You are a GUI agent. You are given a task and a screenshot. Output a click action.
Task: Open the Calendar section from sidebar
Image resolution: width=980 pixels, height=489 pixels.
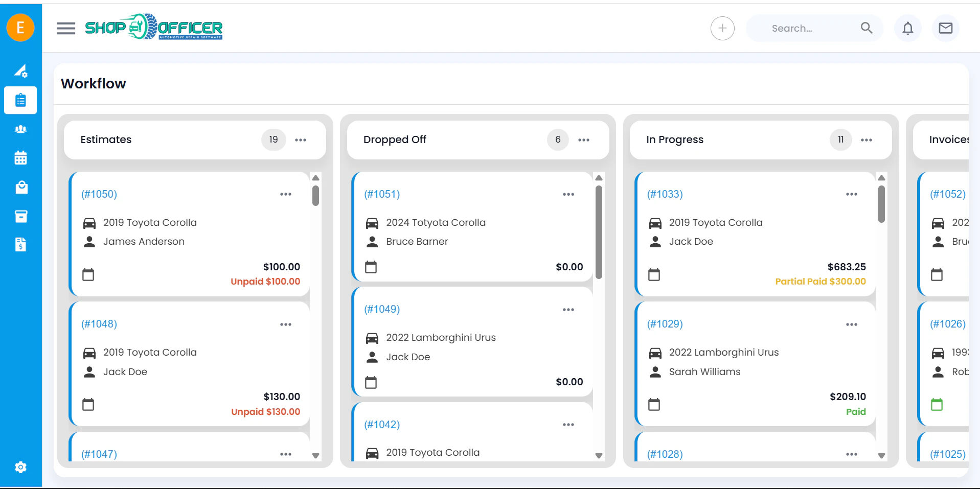(20, 158)
